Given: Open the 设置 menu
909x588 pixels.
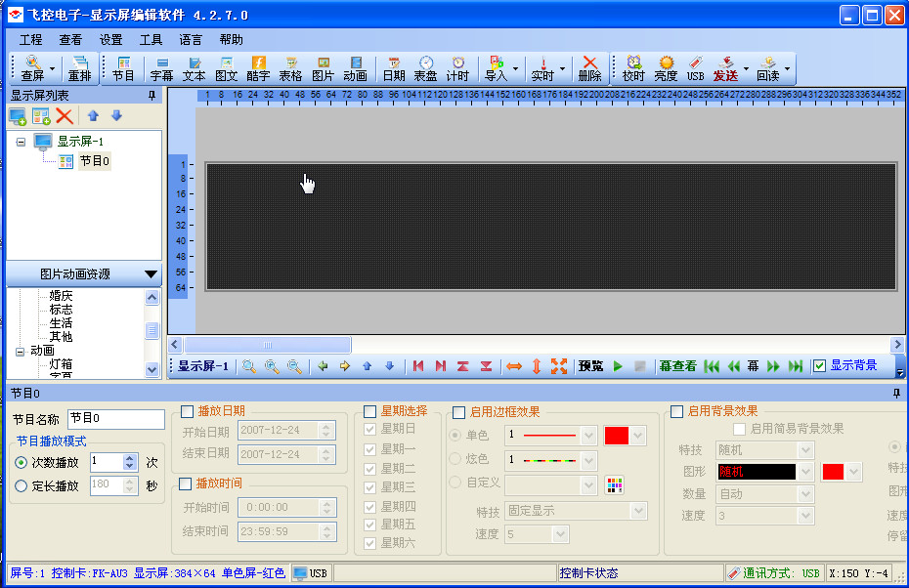Looking at the screenshot, I should coord(110,39).
